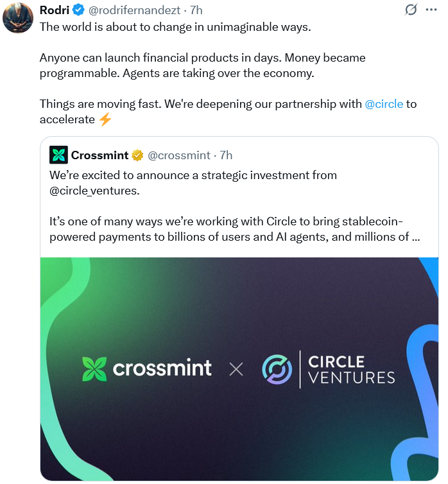448x484 pixels.
Task: Follow the @circle mention link
Action: (384, 104)
